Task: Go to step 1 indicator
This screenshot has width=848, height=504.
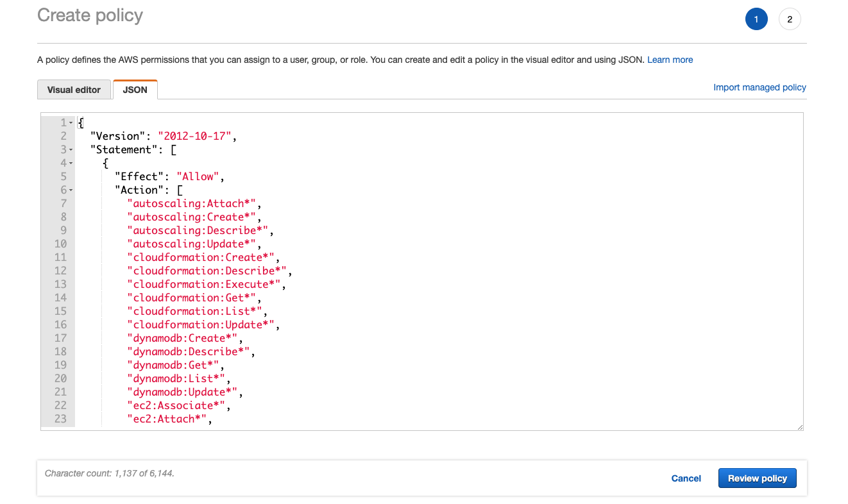Action: click(x=756, y=19)
